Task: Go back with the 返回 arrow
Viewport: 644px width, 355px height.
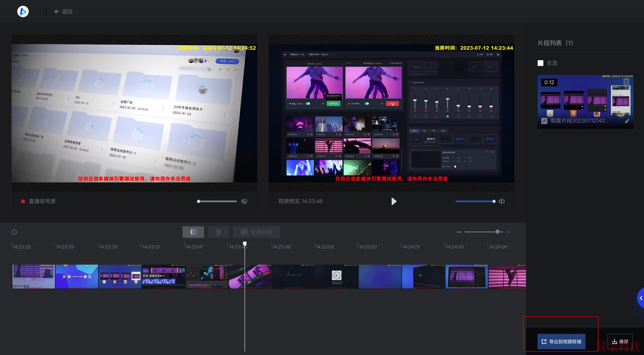Action: pyautogui.click(x=63, y=12)
